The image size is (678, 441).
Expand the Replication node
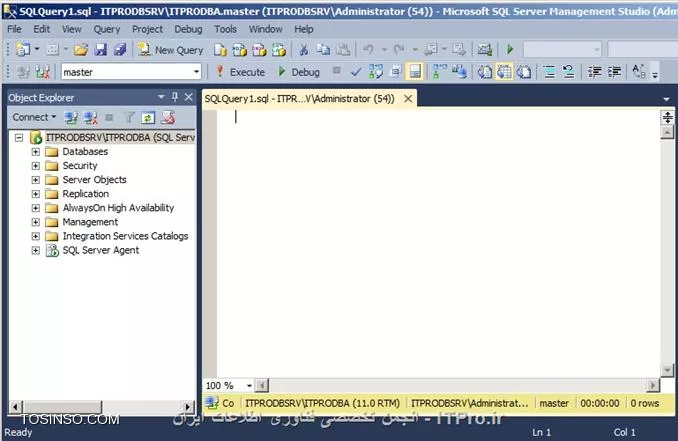pyautogui.click(x=35, y=194)
